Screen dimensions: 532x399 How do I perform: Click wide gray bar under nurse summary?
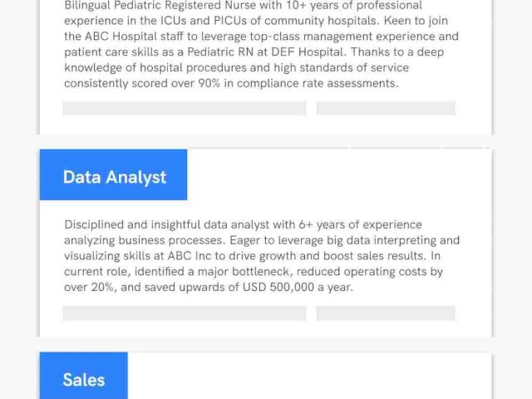pyautogui.click(x=184, y=108)
